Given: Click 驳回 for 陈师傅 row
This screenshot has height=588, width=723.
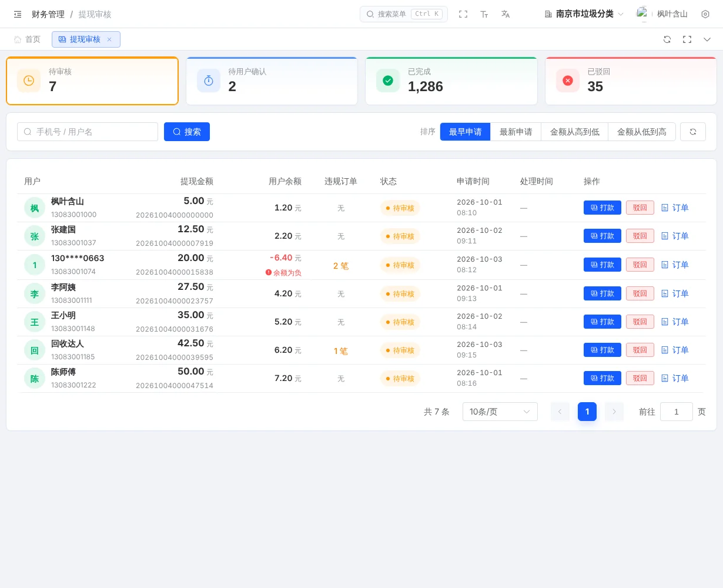Looking at the screenshot, I should click(640, 378).
